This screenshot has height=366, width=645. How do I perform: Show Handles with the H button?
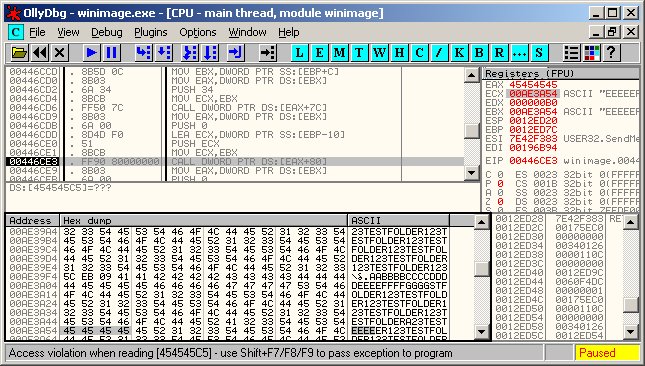399,53
